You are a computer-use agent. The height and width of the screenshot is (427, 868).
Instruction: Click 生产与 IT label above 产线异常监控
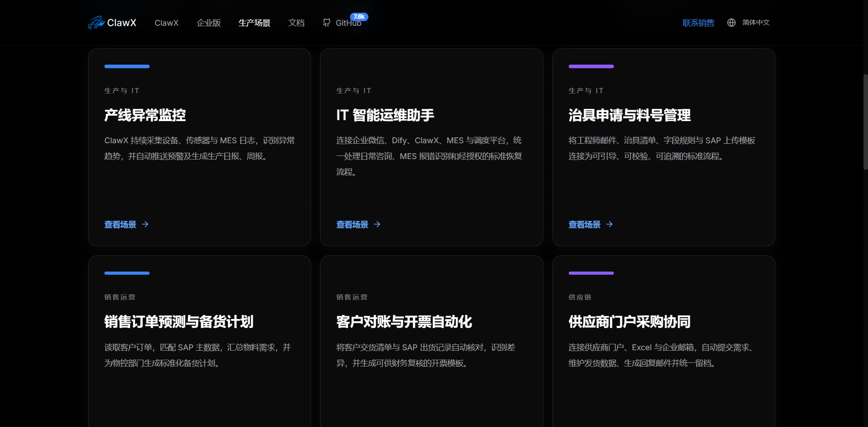(122, 91)
